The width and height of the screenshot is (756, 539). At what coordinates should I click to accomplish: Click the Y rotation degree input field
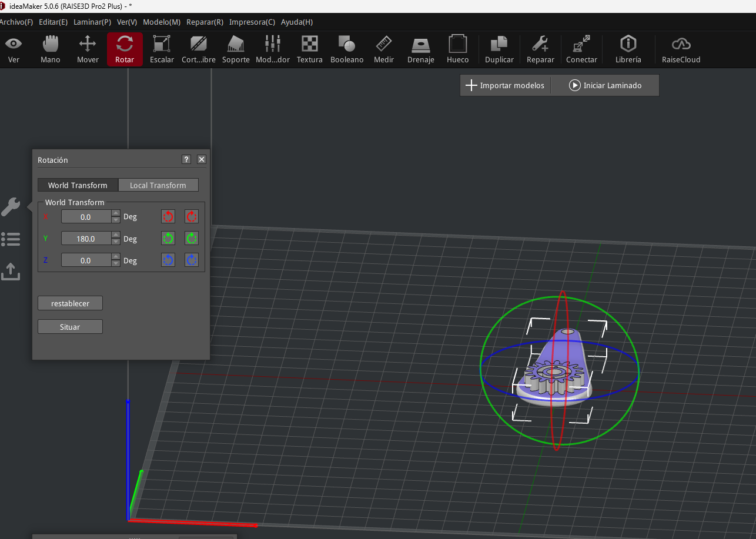click(86, 239)
